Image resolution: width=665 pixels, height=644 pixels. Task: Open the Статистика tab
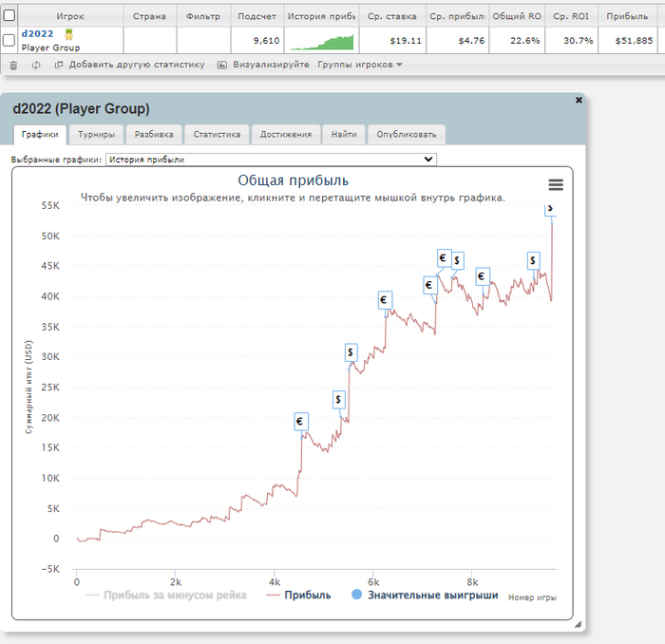(217, 134)
